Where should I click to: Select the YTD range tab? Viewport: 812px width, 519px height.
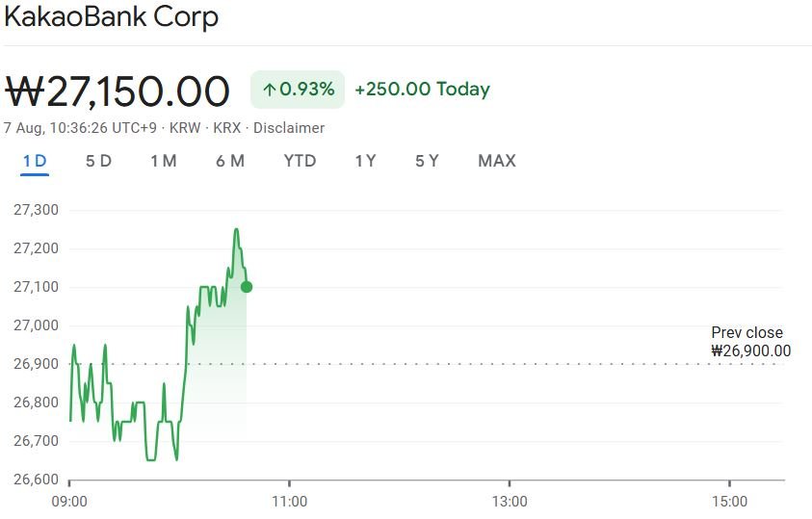tap(300, 161)
